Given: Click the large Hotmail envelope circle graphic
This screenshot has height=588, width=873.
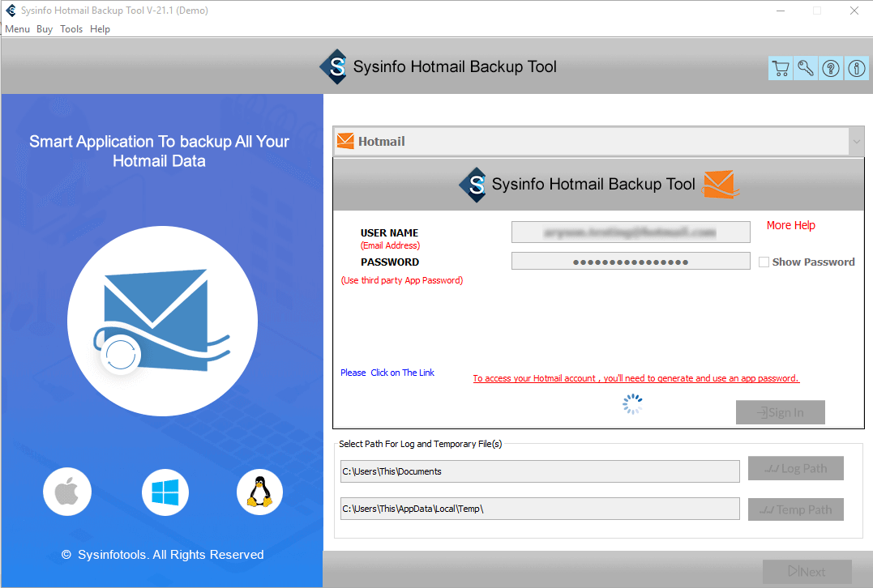Looking at the screenshot, I should (x=162, y=321).
